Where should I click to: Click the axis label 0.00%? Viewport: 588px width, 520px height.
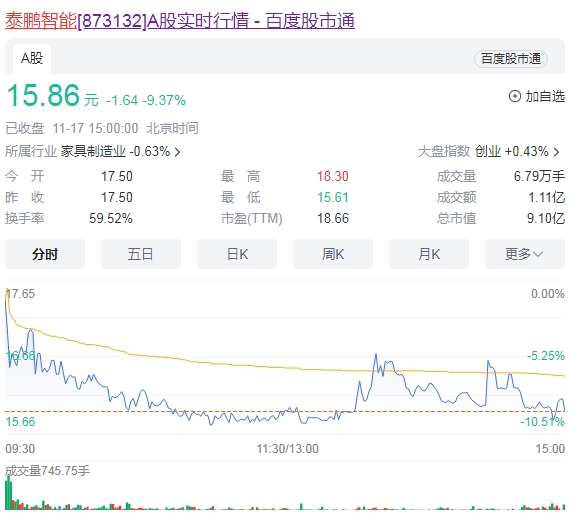pyautogui.click(x=548, y=294)
